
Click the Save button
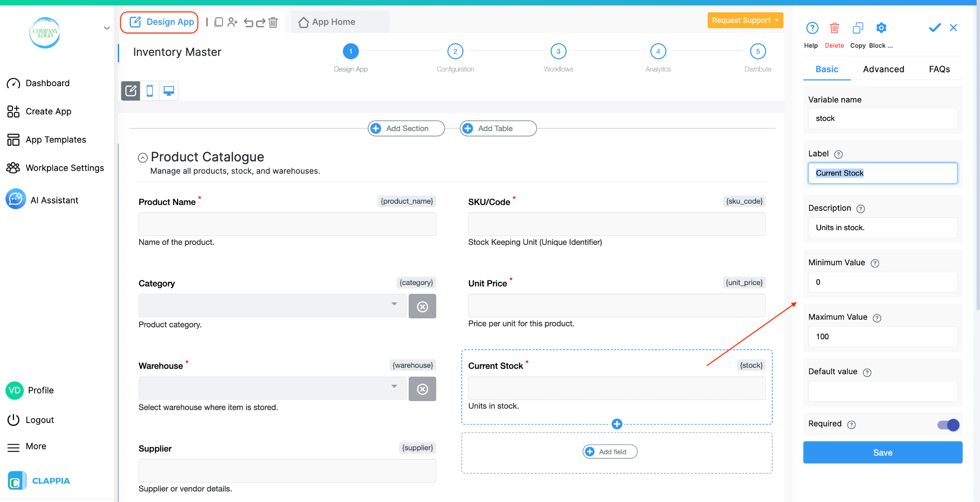click(882, 452)
